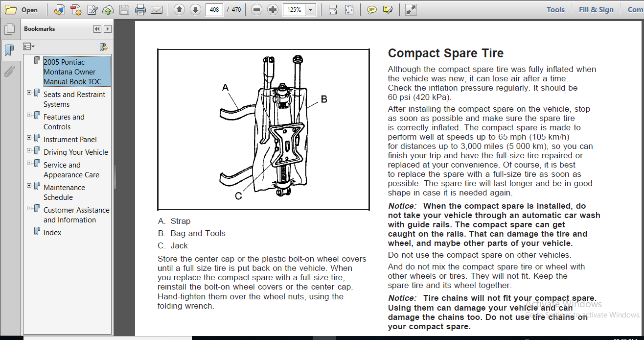644x340 pixels.
Task: Open the Driving Your Vehicle bookmark
Action: point(76,152)
